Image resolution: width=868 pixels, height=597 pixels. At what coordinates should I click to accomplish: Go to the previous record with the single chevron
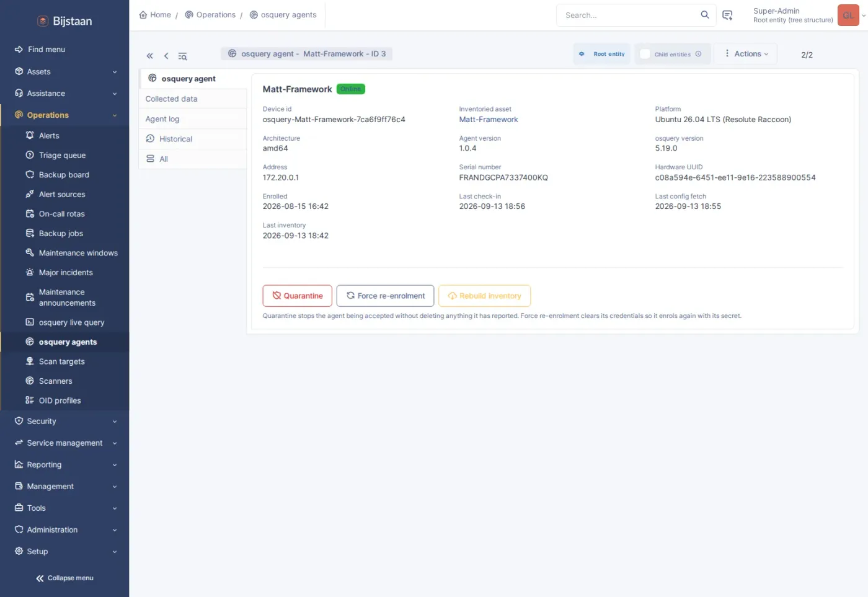point(166,56)
